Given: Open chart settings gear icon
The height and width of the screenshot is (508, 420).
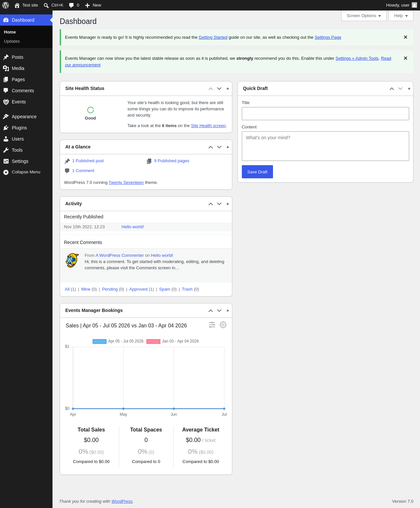Looking at the screenshot, I should (x=223, y=325).
